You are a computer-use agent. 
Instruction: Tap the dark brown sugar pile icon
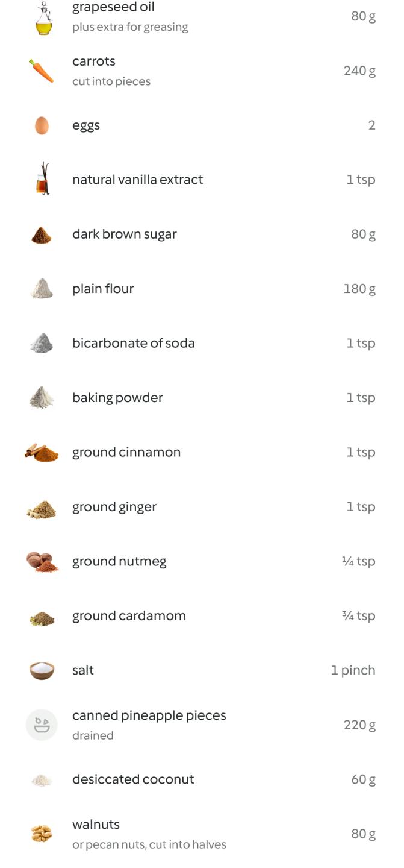click(x=42, y=234)
